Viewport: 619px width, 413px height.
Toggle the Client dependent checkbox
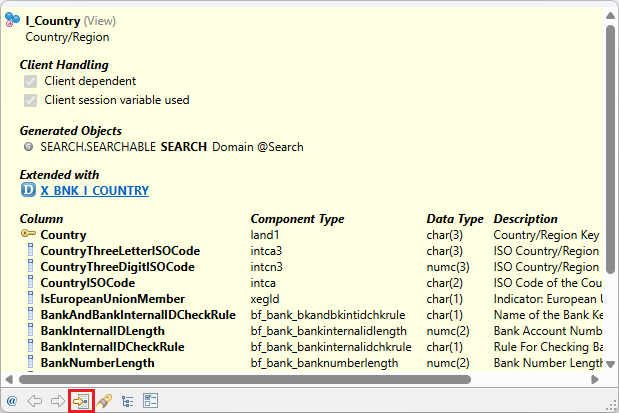30,81
